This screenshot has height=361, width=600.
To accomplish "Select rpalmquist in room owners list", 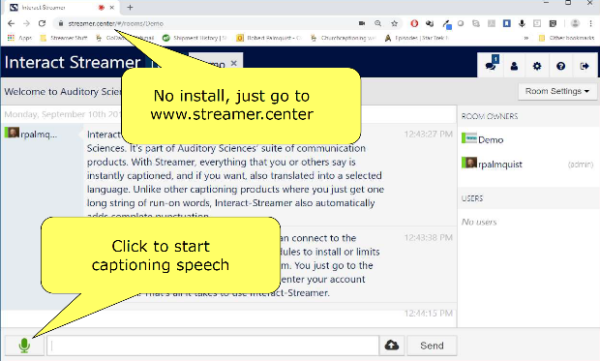I will (x=500, y=164).
